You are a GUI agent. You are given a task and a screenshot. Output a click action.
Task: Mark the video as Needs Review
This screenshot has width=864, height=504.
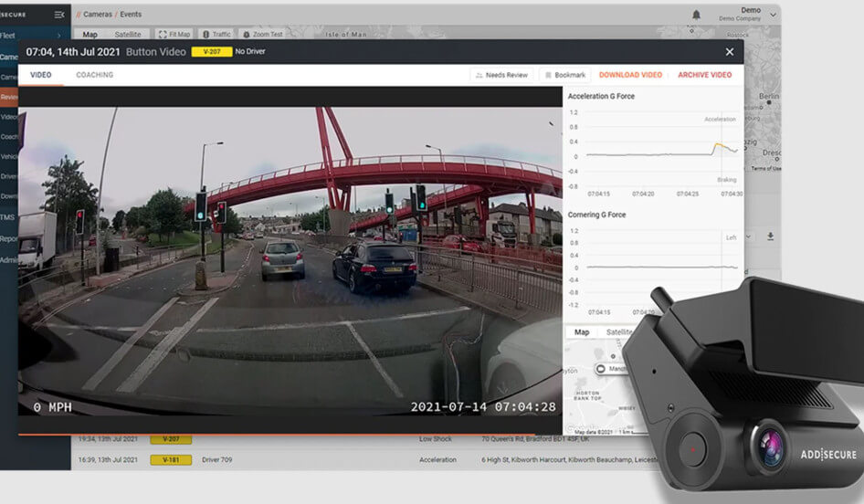pyautogui.click(x=501, y=75)
